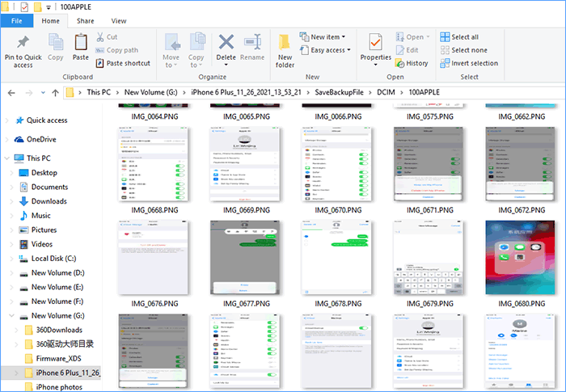This screenshot has height=392, width=566.
Task: Open recent locations dropdown arrow
Action: (43, 93)
